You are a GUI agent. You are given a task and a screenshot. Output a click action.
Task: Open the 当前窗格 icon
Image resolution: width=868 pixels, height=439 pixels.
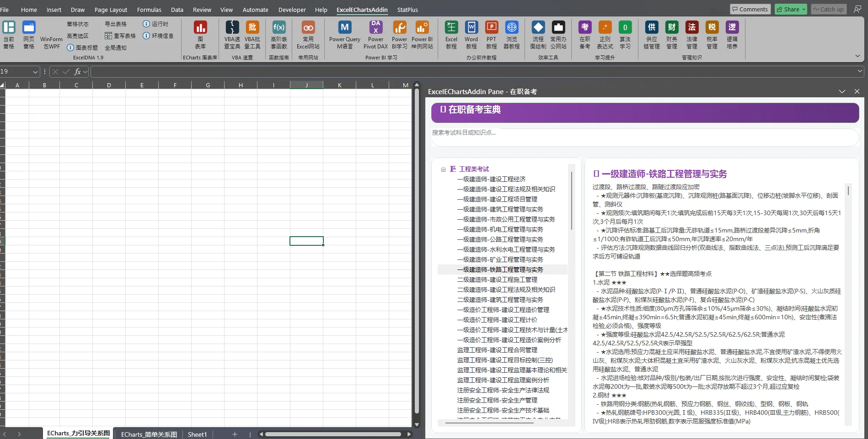pyautogui.click(x=9, y=27)
